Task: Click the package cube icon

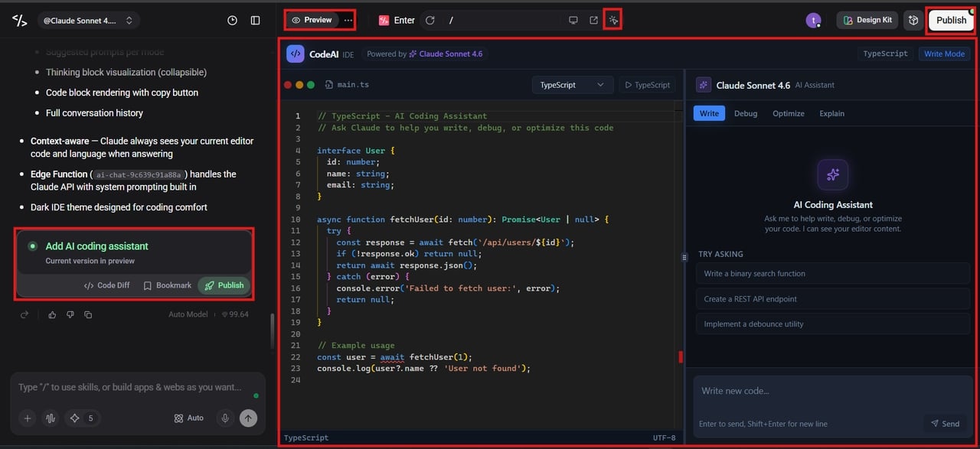Action: (x=913, y=21)
